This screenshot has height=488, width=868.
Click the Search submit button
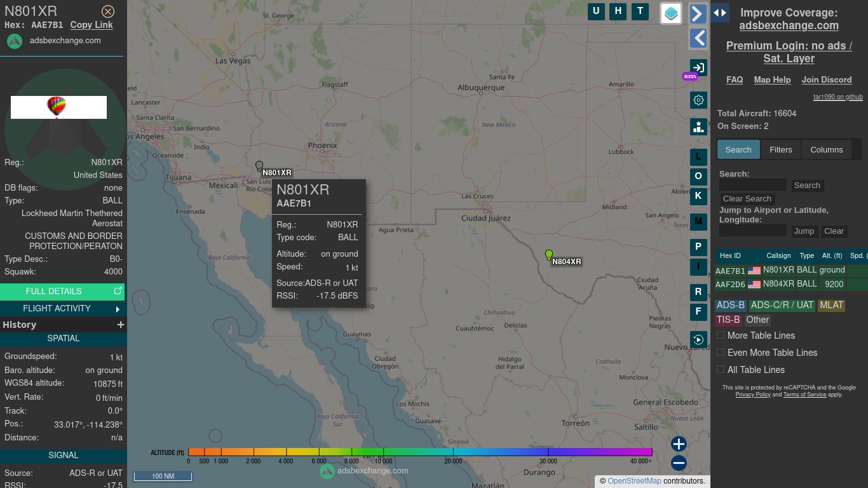807,185
